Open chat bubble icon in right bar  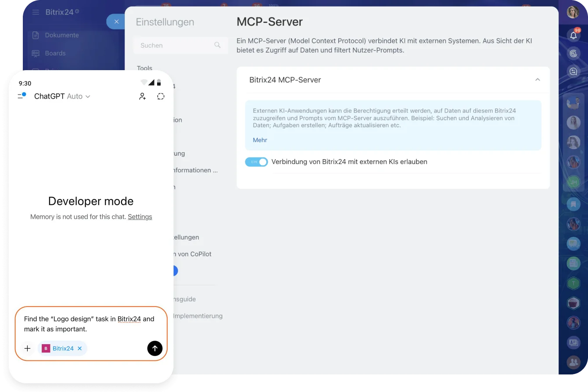click(574, 243)
